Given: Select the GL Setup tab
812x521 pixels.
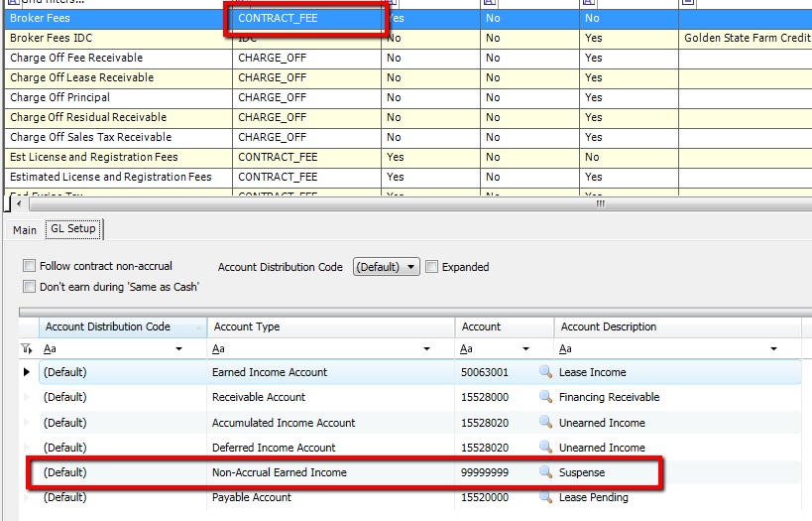Looking at the screenshot, I should (73, 228).
